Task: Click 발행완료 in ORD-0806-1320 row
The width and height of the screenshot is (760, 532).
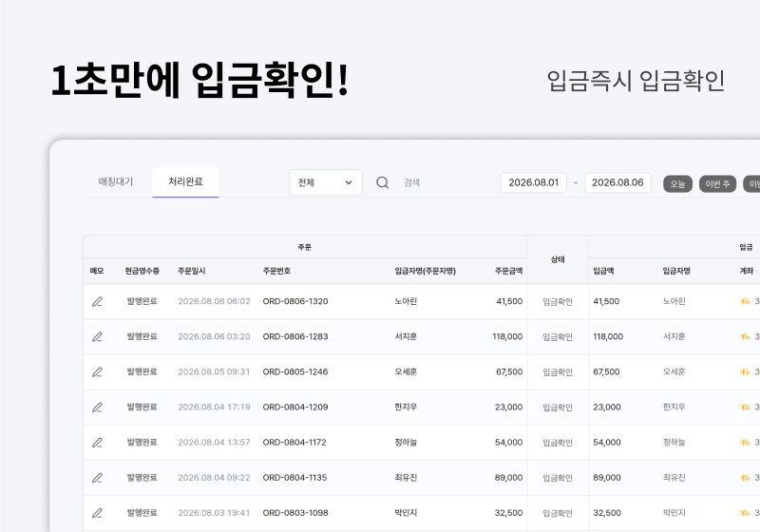Action: [142, 301]
